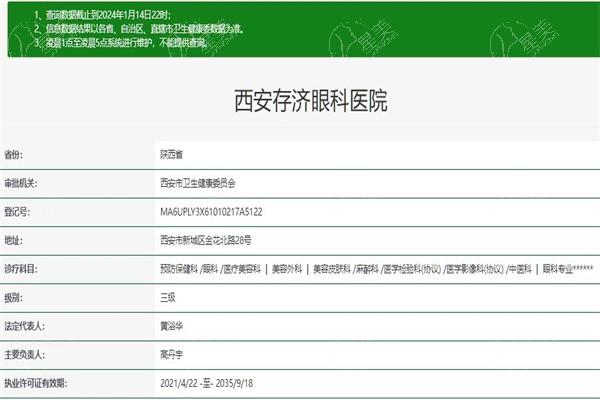
Task: Click the 执业许可证有效期 row label
Action: [36, 383]
